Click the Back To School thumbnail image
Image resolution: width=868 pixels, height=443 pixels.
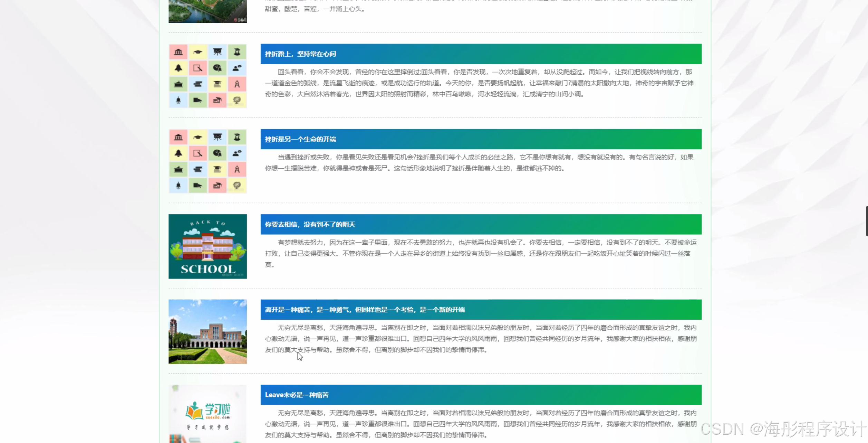tap(208, 246)
